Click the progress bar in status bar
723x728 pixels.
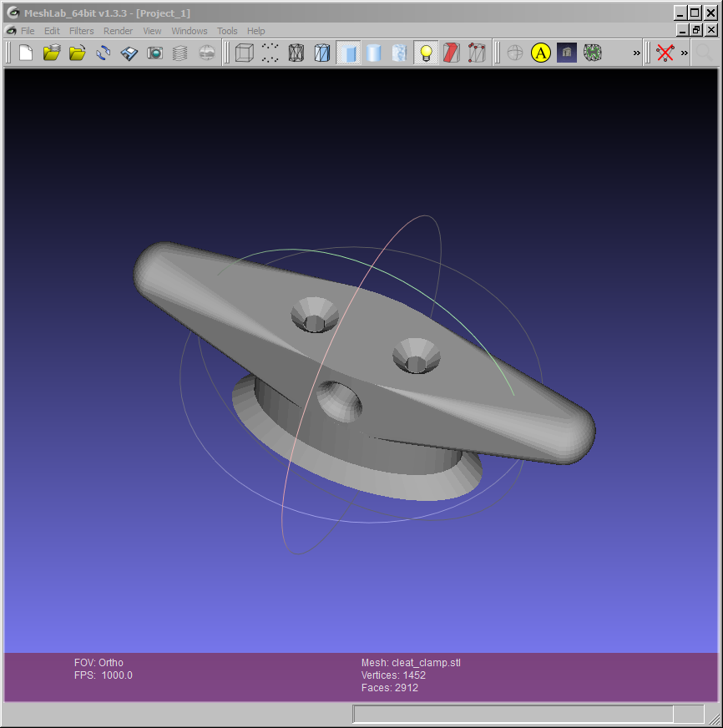pos(513,714)
